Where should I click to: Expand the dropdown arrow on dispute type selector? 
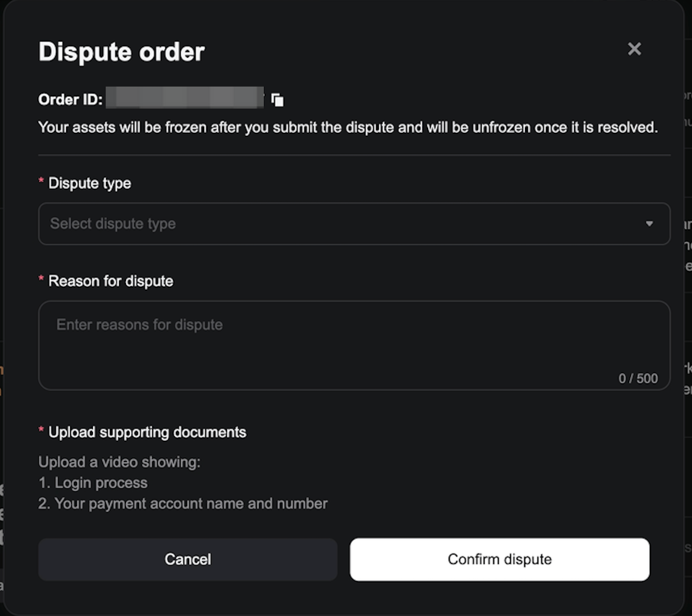(x=649, y=224)
